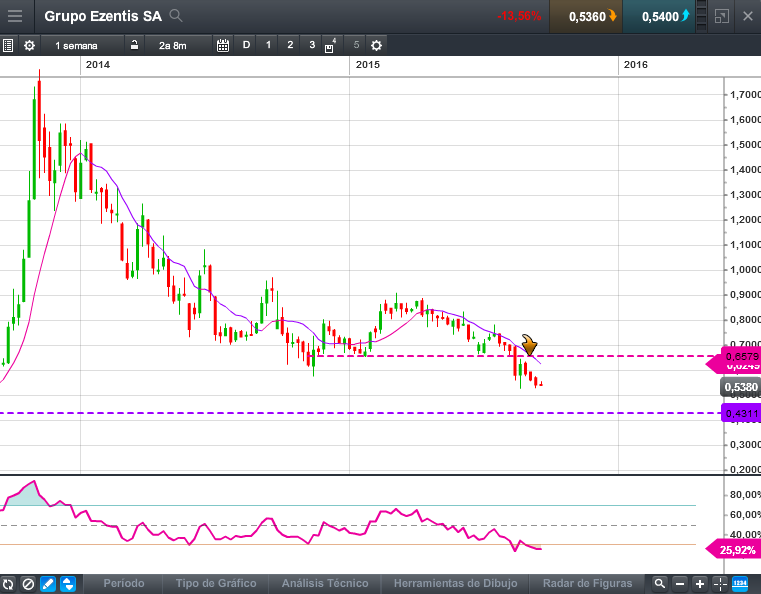The image size is (761, 594).
Task: Click the orange arrow marker on the chart
Action: click(532, 346)
